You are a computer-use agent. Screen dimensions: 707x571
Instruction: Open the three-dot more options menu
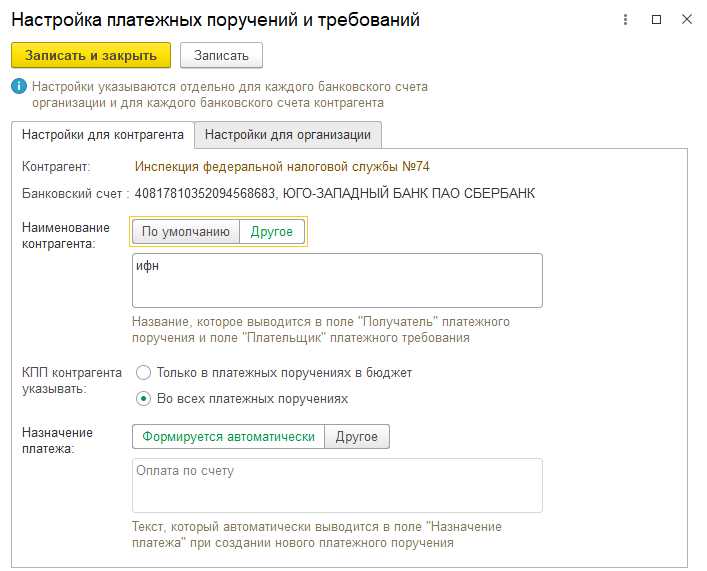coord(625,19)
